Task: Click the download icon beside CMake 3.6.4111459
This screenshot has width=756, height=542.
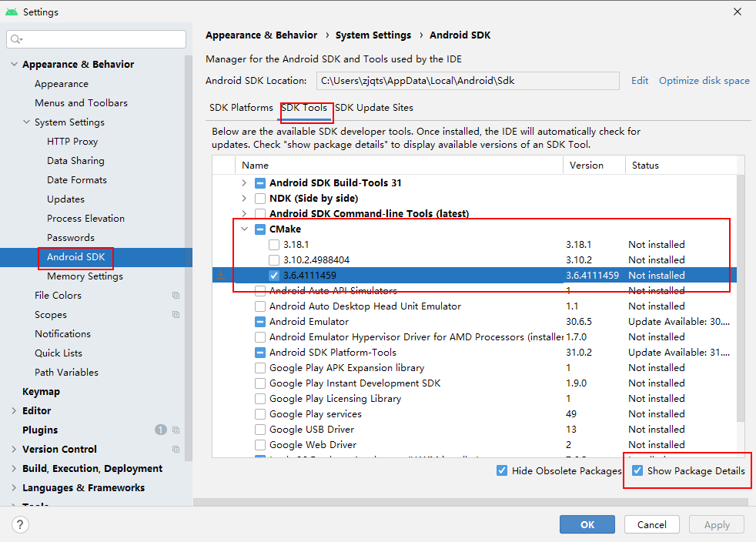Action: pyautogui.click(x=221, y=276)
